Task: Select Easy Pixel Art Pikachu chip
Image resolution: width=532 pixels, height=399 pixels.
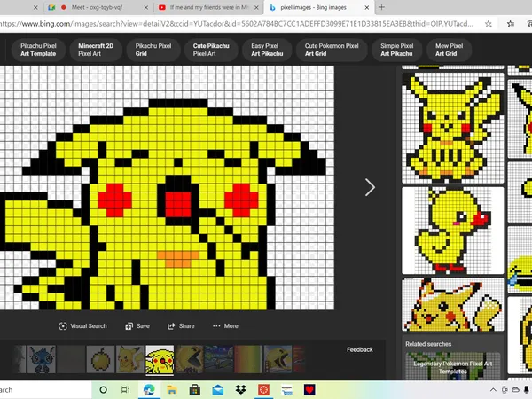Action: tap(267, 50)
